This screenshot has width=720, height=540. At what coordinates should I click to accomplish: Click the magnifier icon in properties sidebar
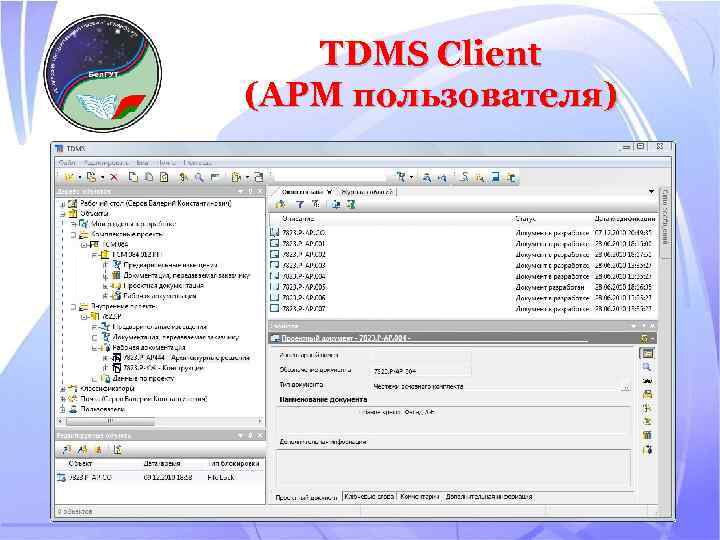pyautogui.click(x=647, y=367)
